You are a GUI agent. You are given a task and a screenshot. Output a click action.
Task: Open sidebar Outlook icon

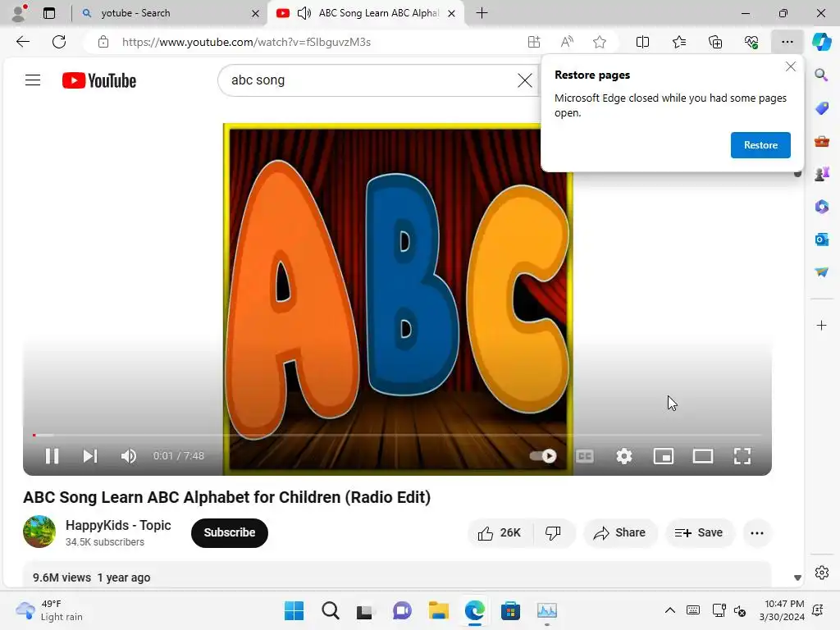pyautogui.click(x=821, y=239)
